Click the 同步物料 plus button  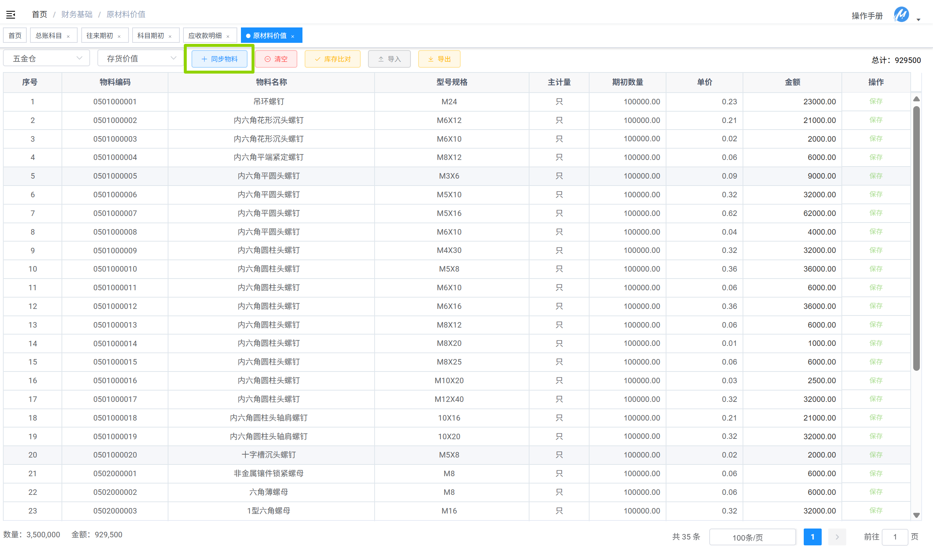pos(219,59)
